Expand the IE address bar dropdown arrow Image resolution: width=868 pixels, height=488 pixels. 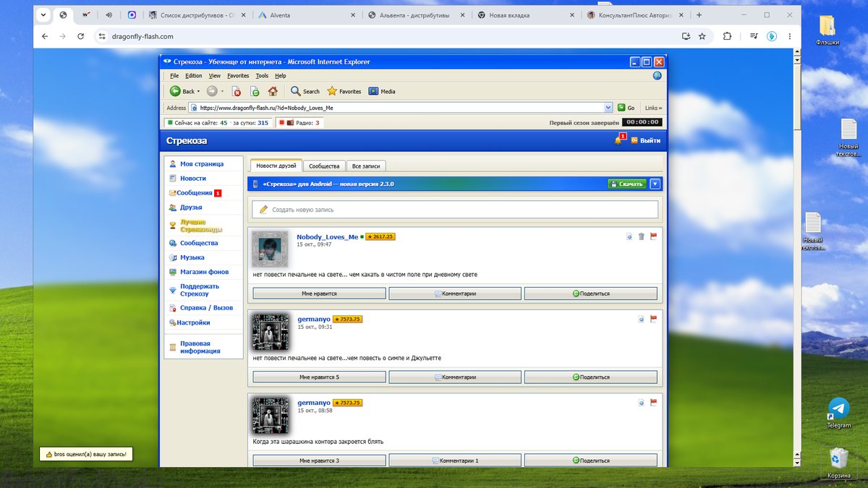pyautogui.click(x=608, y=108)
